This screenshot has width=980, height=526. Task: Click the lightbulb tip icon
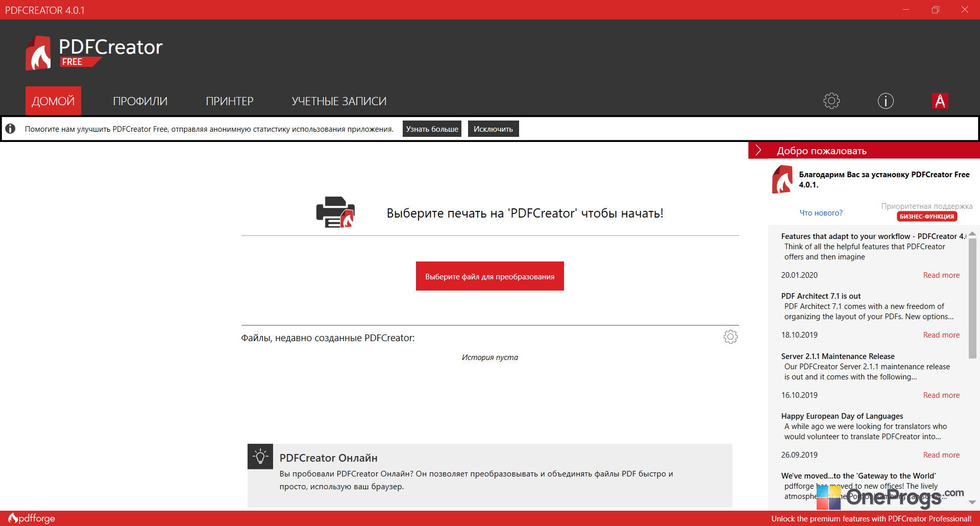point(260,456)
